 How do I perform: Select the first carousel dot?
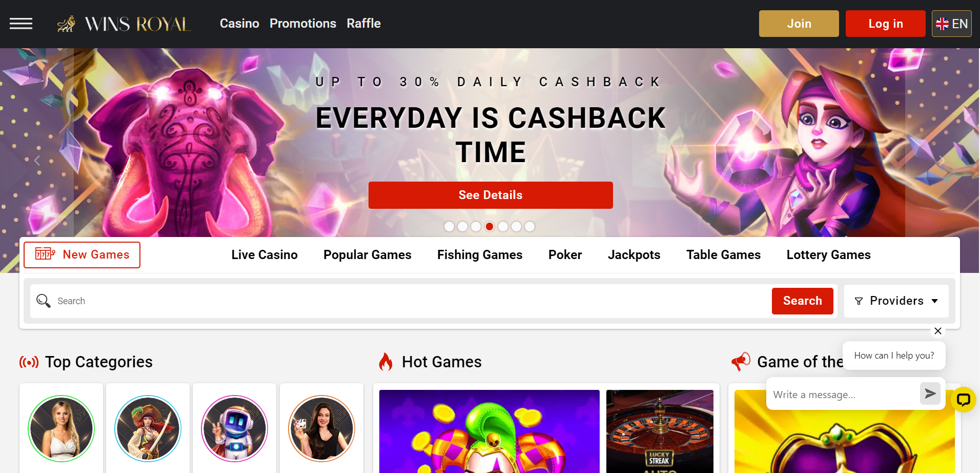[449, 226]
